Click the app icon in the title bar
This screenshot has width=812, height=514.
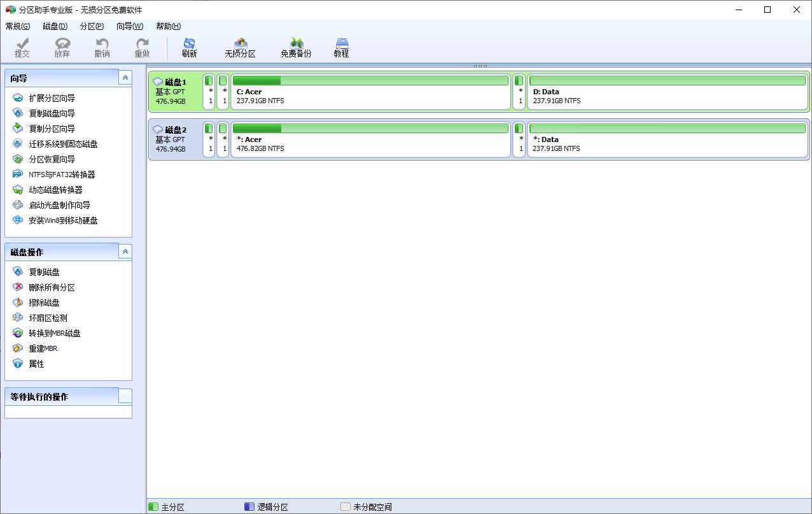(x=10, y=10)
